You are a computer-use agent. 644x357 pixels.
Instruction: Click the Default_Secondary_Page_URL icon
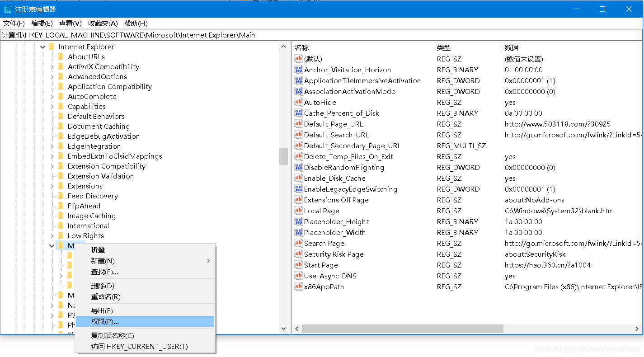298,146
